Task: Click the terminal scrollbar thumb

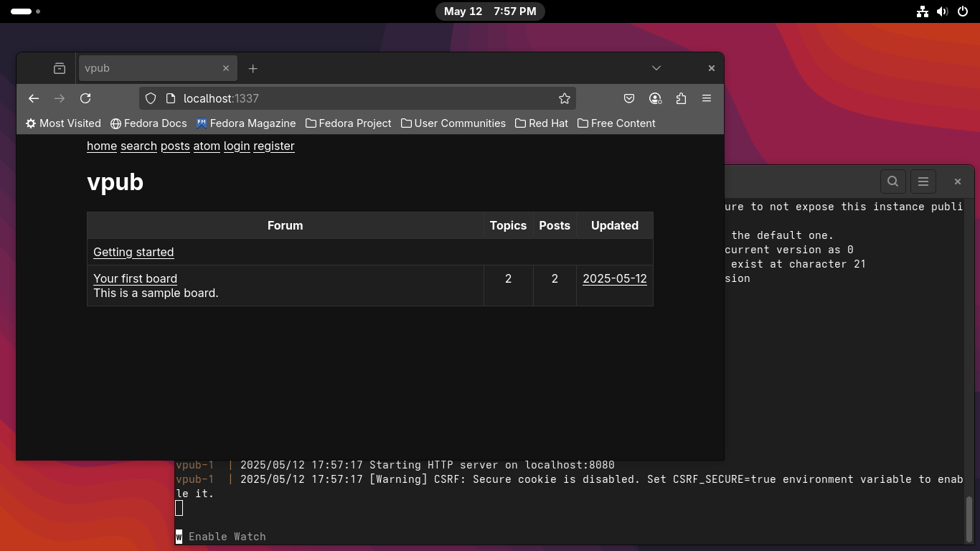Action: coord(969,518)
